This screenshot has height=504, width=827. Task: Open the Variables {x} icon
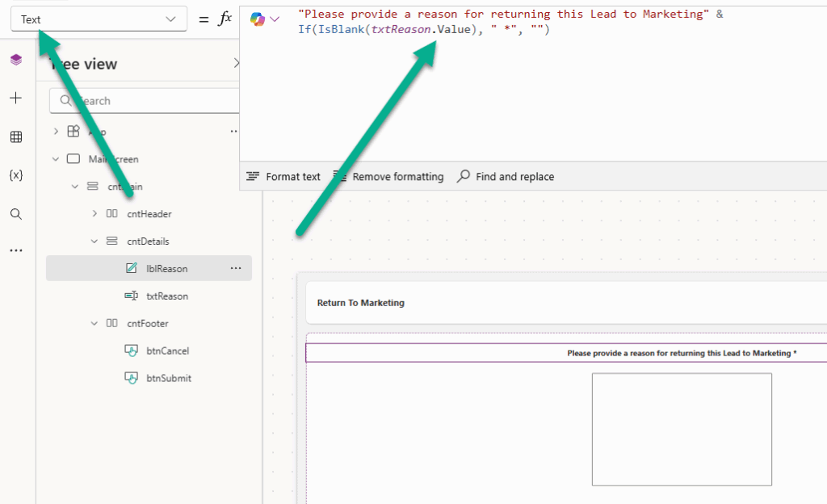click(16, 175)
